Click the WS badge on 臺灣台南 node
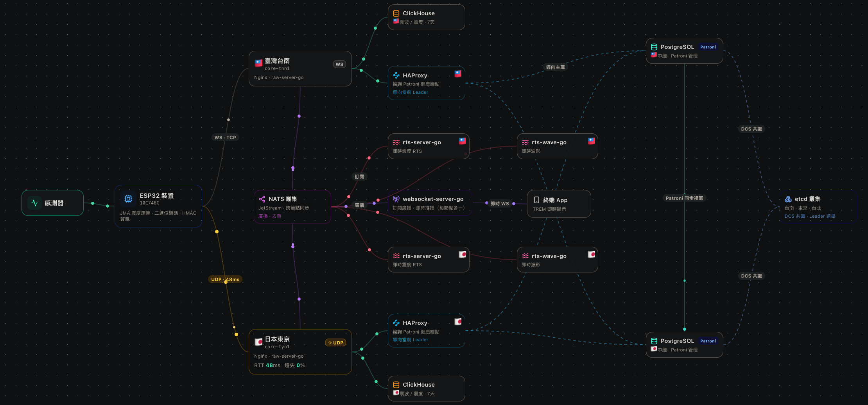The height and width of the screenshot is (405, 868). tap(339, 65)
